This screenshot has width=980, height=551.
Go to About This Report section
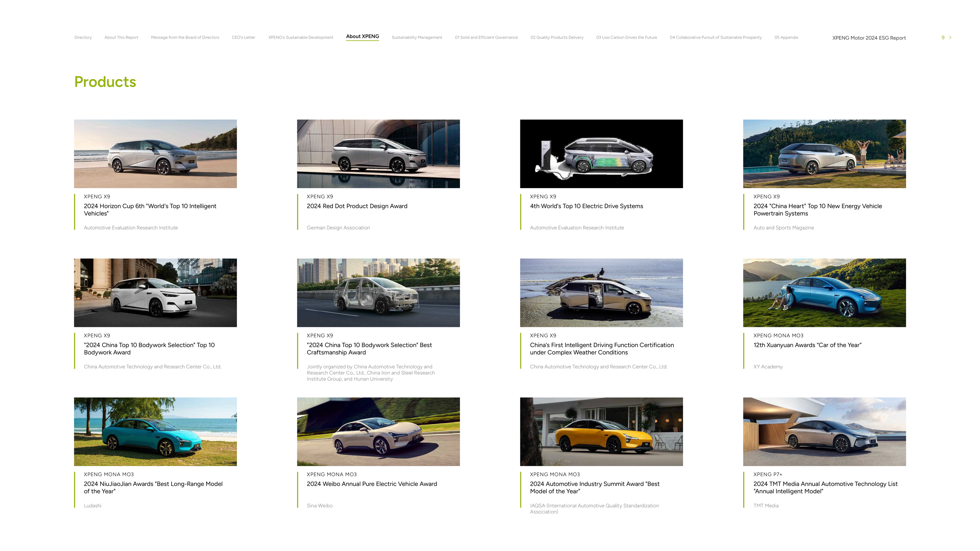pyautogui.click(x=121, y=37)
